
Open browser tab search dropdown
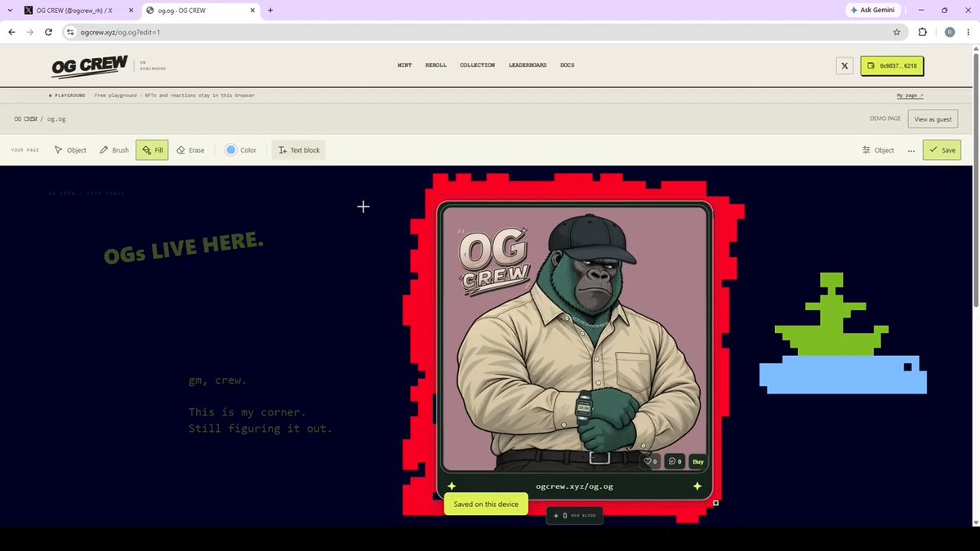coord(9,11)
